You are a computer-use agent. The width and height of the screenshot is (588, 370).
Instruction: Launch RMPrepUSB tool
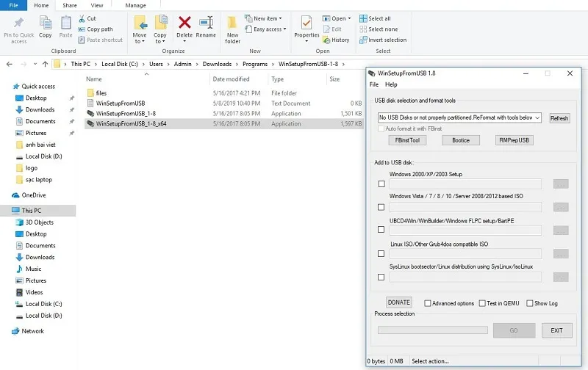514,140
